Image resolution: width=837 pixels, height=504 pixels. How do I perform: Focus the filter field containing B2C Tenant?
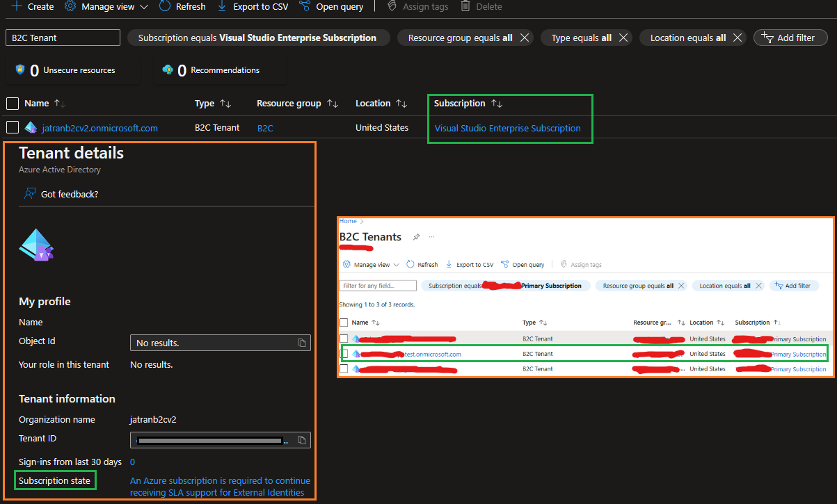(x=63, y=38)
